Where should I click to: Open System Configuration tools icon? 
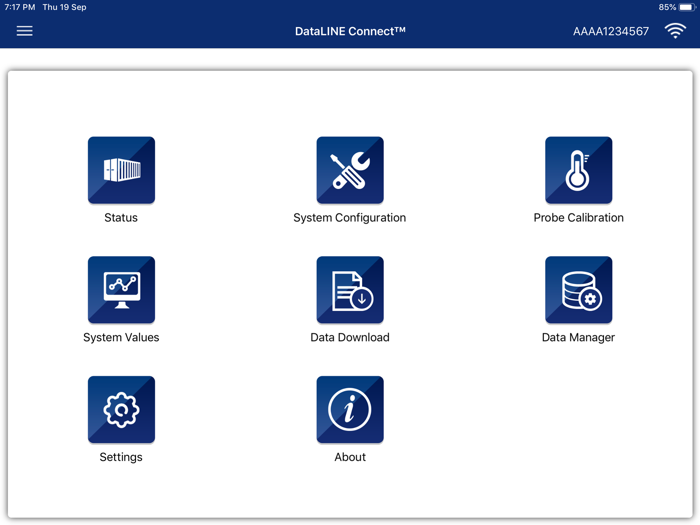pos(350,170)
